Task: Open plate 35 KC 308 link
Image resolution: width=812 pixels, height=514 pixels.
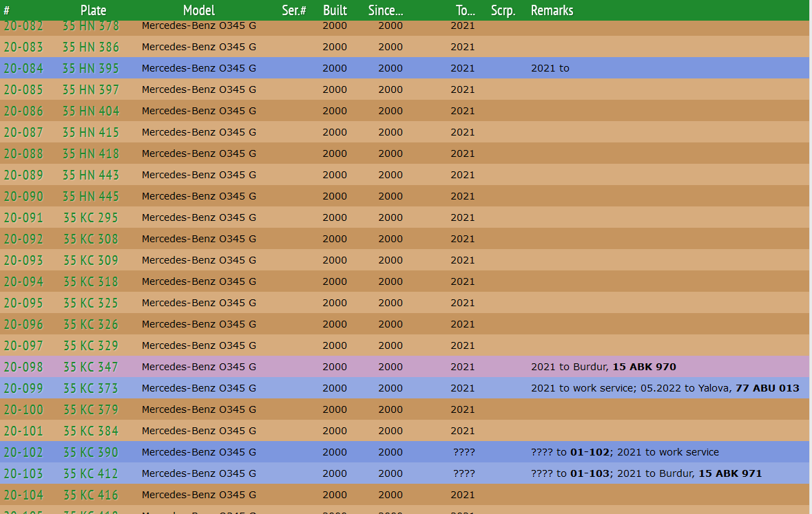Action: [x=91, y=239]
